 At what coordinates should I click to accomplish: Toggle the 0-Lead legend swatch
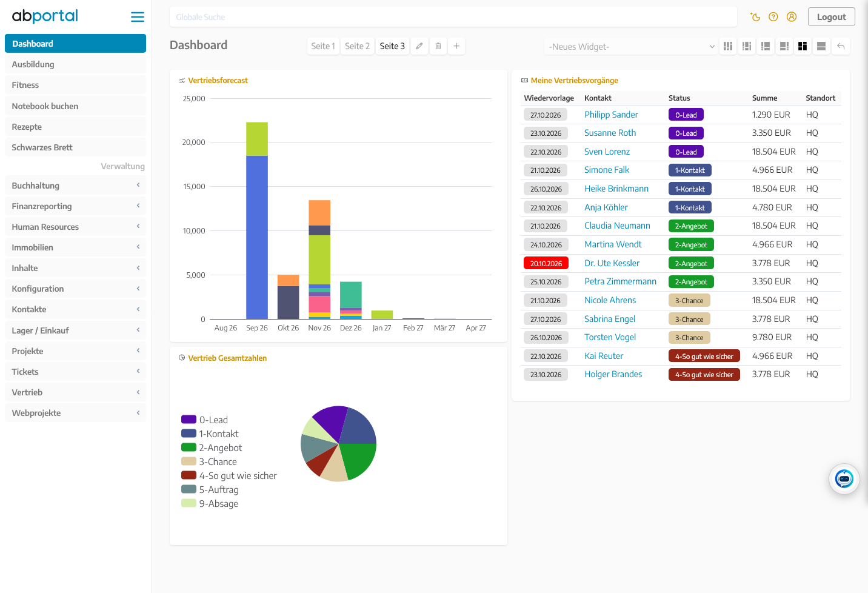189,420
